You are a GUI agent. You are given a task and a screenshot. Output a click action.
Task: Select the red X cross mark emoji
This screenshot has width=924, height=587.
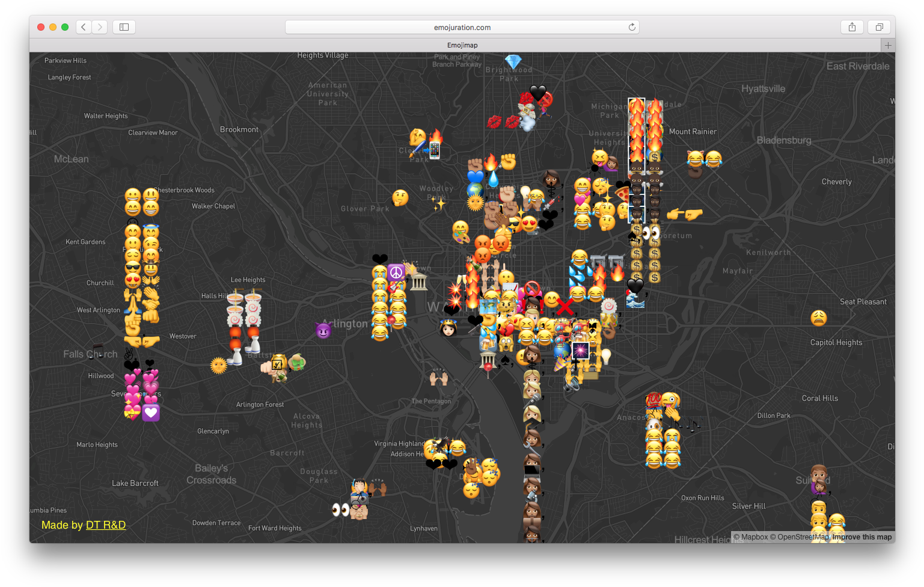(564, 307)
